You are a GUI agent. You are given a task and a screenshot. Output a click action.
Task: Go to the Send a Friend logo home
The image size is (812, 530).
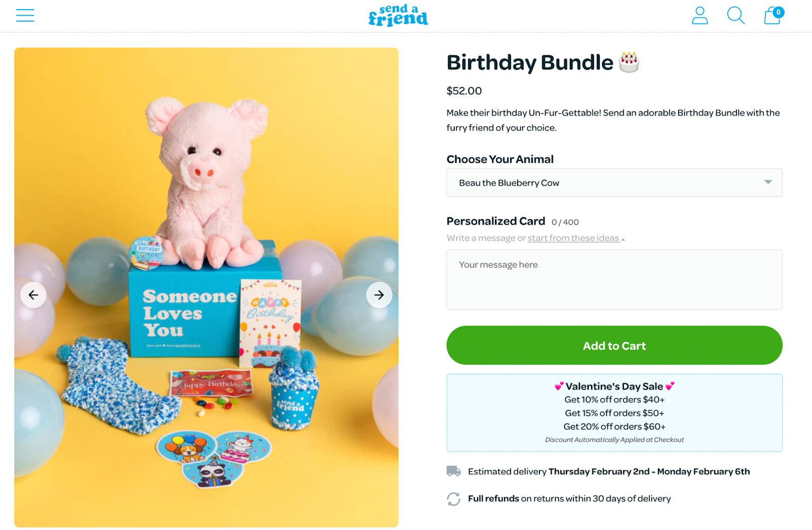(x=398, y=16)
